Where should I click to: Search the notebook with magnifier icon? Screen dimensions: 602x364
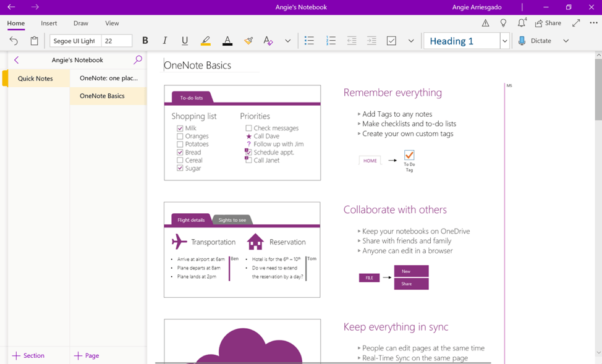click(x=137, y=60)
